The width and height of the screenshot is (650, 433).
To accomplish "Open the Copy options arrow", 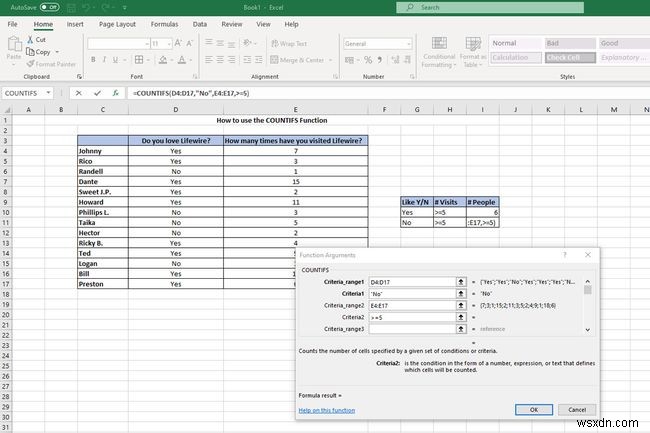I will coord(57,52).
